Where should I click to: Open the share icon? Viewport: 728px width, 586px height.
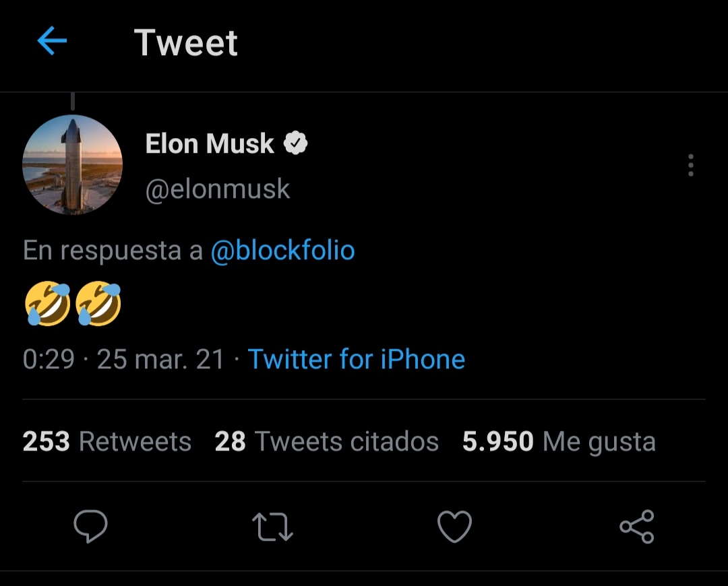[636, 527]
